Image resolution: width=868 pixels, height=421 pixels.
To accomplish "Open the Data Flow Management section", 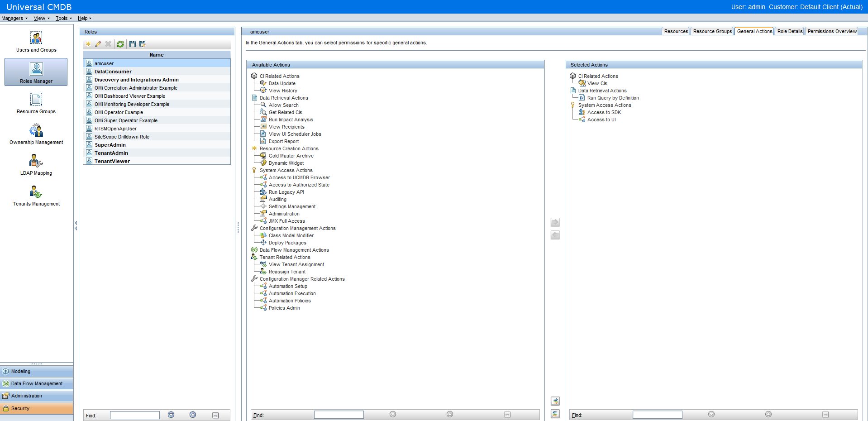I will point(37,384).
